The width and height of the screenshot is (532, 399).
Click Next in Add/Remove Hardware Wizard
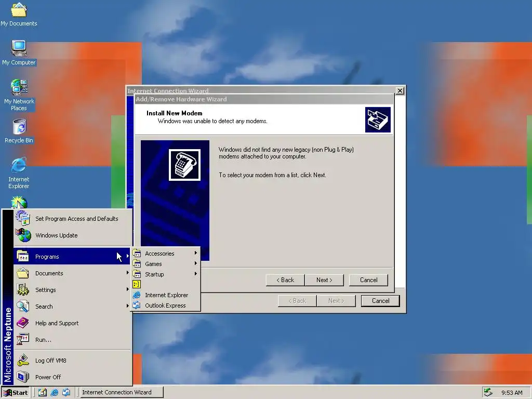pyautogui.click(x=324, y=280)
